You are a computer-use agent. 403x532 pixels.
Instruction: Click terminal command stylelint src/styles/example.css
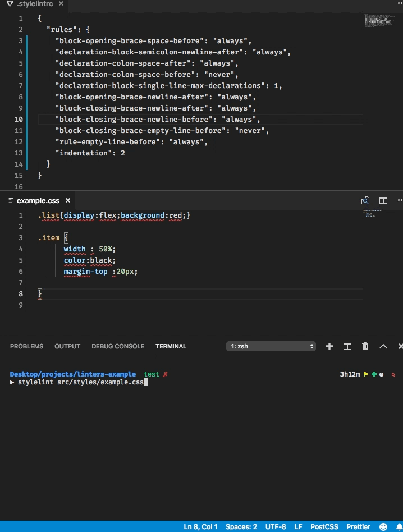coord(81,382)
